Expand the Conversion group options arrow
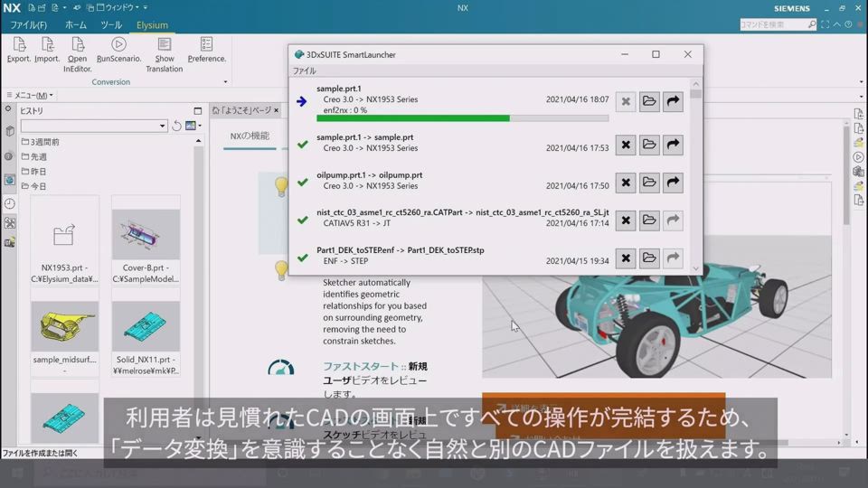The height and width of the screenshot is (488, 868). pyautogui.click(x=225, y=82)
